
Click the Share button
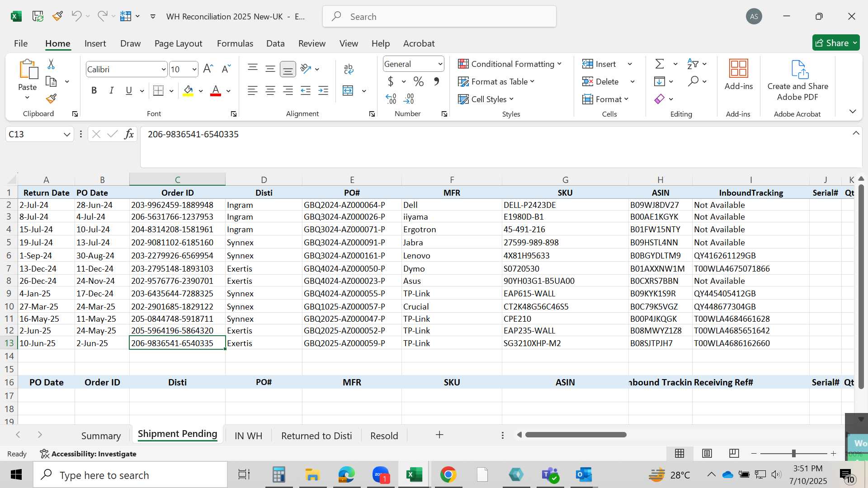point(836,43)
